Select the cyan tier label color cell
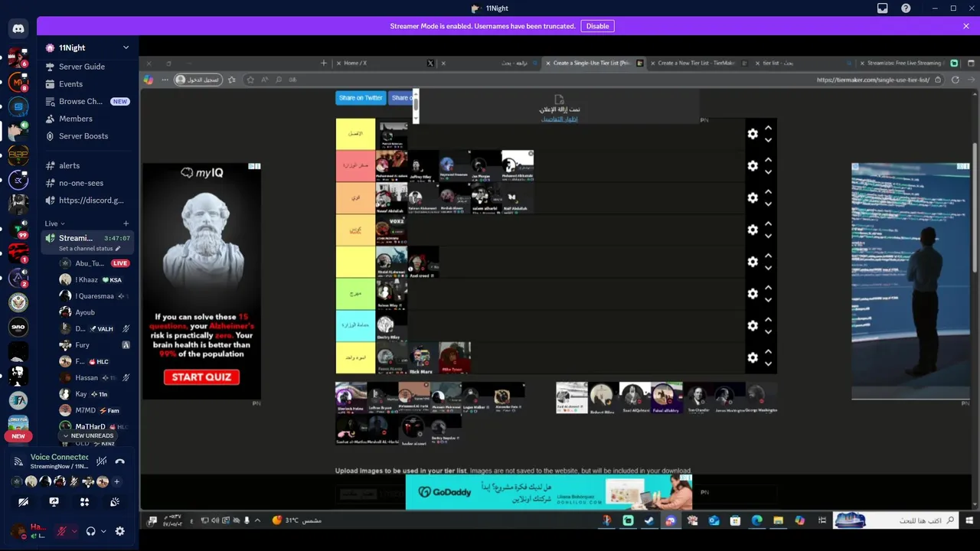Viewport: 980px width, 551px height. pos(355,326)
